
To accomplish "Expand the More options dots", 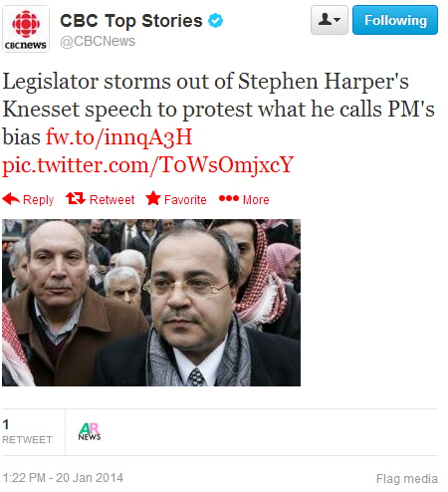I will point(229,198).
